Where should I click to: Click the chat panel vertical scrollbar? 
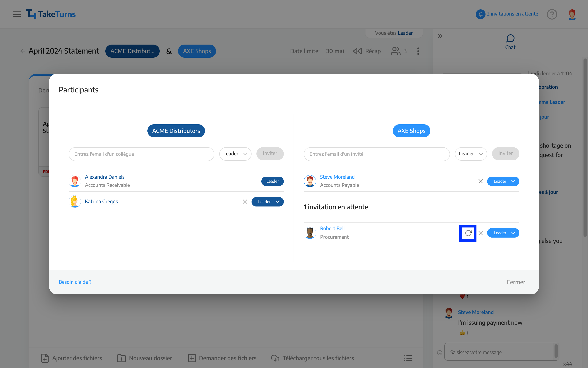(585, 147)
